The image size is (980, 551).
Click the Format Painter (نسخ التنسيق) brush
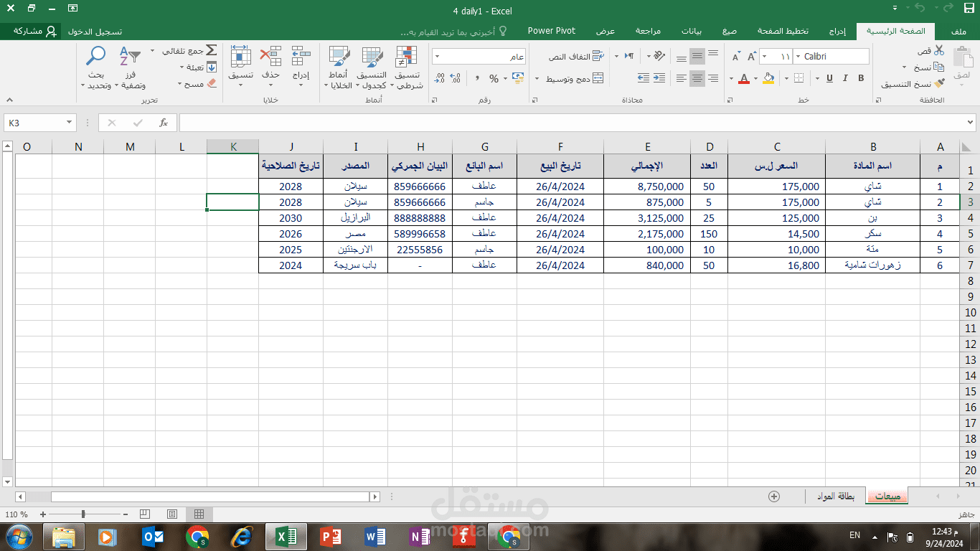pyautogui.click(x=939, y=84)
